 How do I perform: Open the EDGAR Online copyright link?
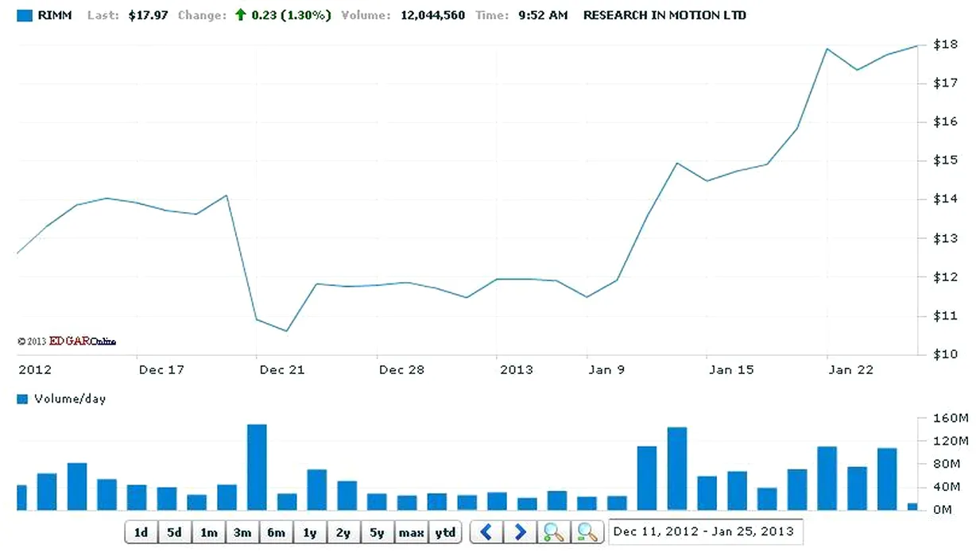pyautogui.click(x=82, y=342)
